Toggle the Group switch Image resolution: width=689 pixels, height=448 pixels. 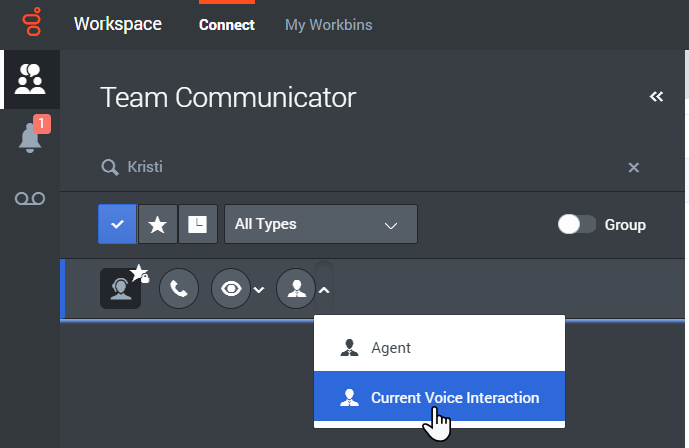tap(576, 224)
